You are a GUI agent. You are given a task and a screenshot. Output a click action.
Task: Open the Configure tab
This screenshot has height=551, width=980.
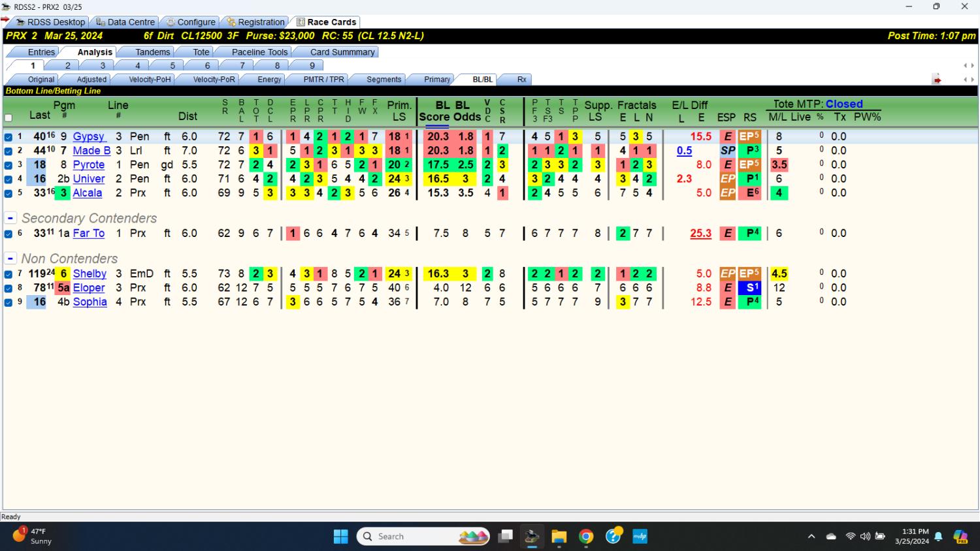tap(190, 22)
